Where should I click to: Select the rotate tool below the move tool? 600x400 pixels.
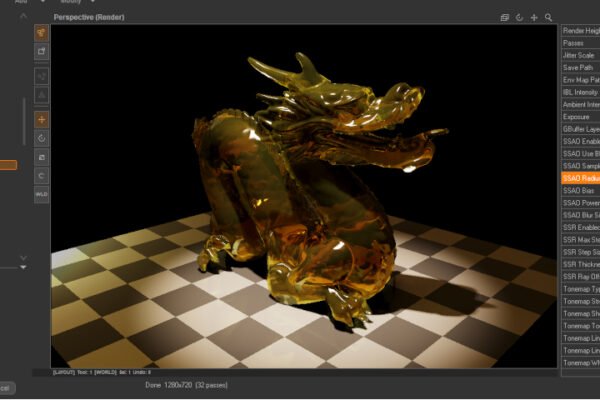pyautogui.click(x=41, y=138)
